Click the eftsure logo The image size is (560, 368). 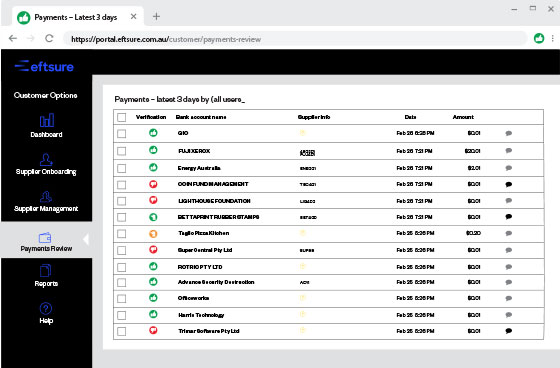[44, 66]
